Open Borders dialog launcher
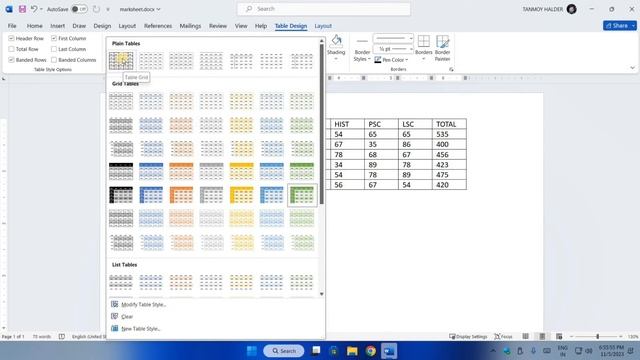Image resolution: width=640 pixels, height=360 pixels. pos(451,69)
